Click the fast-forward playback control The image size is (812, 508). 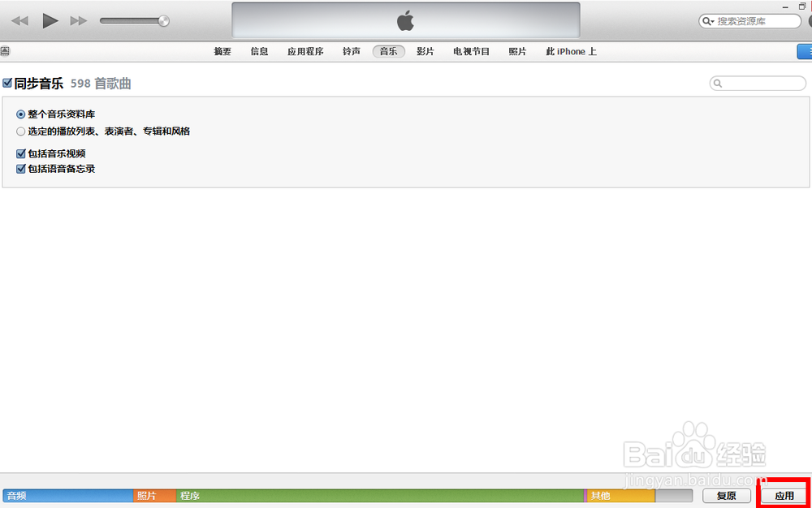point(79,20)
